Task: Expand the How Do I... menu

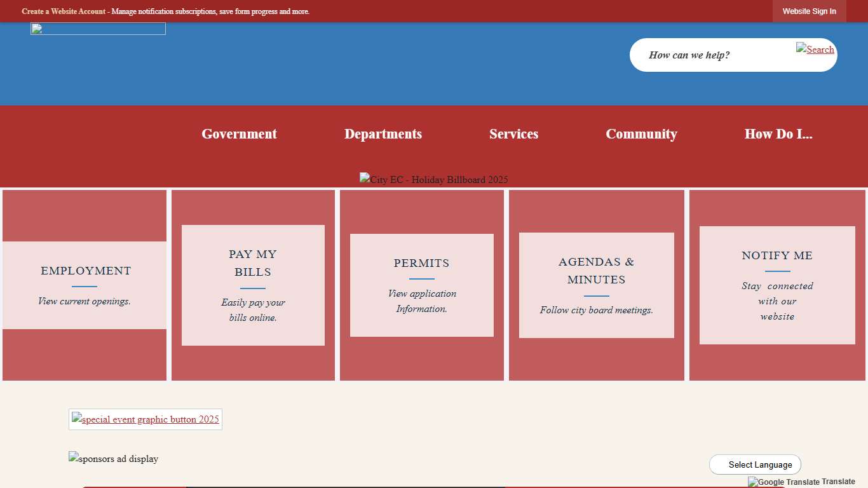Action: (778, 134)
